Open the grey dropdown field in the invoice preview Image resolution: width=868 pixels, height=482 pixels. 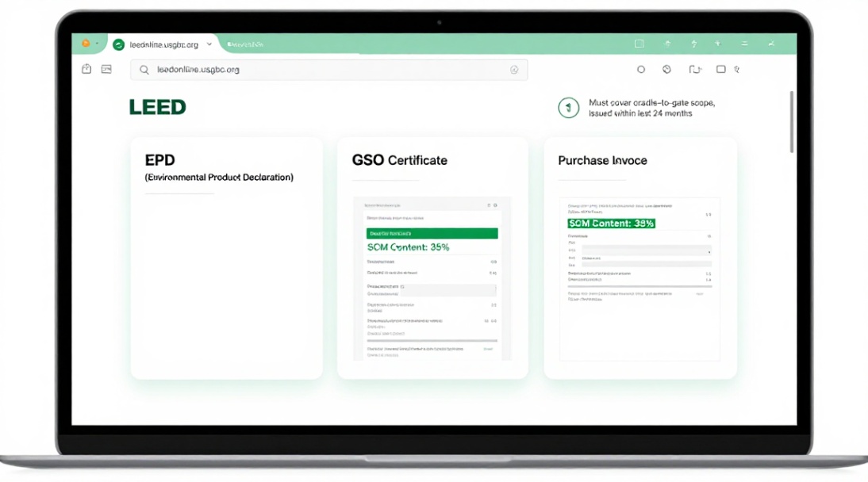pos(647,251)
